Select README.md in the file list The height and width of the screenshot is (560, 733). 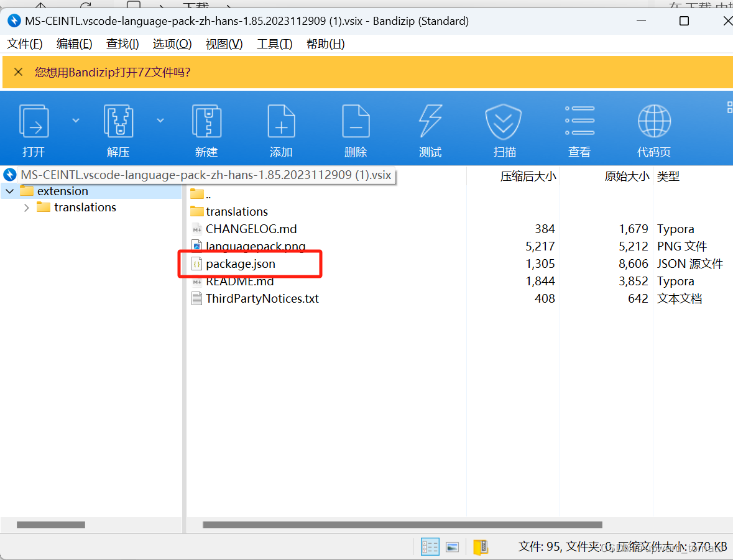point(239,282)
